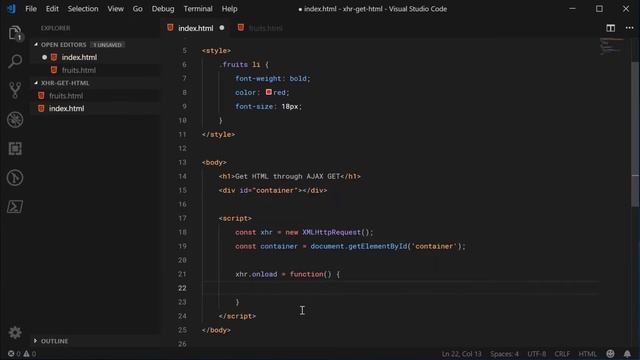Click the UTF-8 encoding status item
The width and height of the screenshot is (640, 360).
tap(537, 354)
